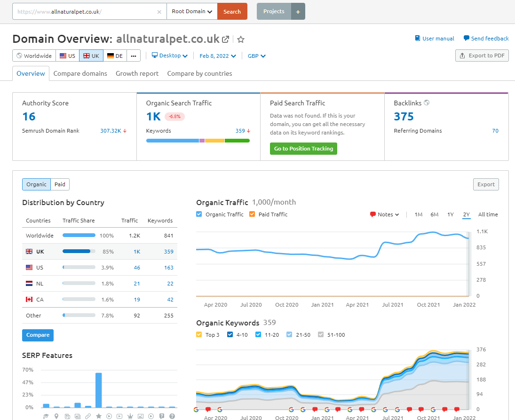Screen dimensions: 515x420
Task: Uncheck the Organic Traffic checkbox
Action: pyautogui.click(x=199, y=214)
